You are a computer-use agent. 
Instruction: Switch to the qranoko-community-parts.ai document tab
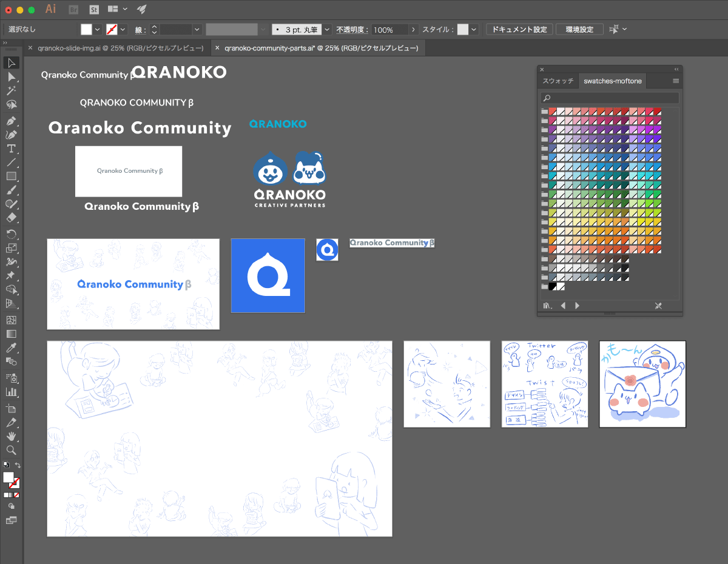[x=321, y=48]
